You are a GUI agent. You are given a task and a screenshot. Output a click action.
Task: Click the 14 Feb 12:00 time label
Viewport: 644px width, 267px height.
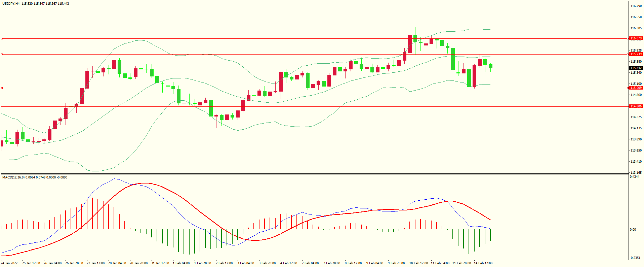(x=483, y=263)
